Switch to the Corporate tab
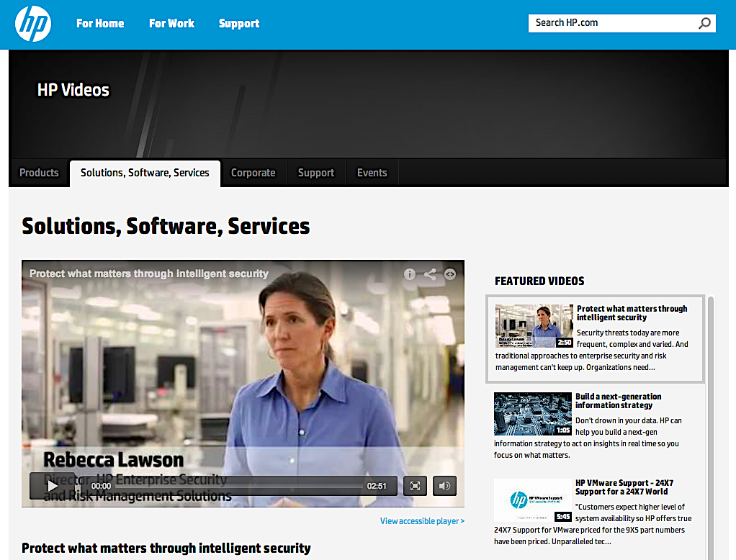Screen dimensions: 736x560 253,173
